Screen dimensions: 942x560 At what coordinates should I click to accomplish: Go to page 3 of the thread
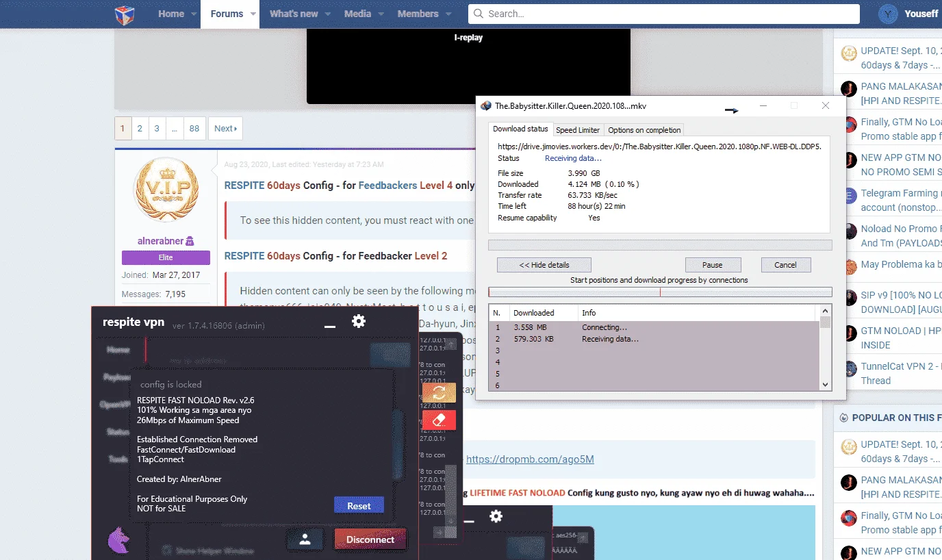point(157,128)
